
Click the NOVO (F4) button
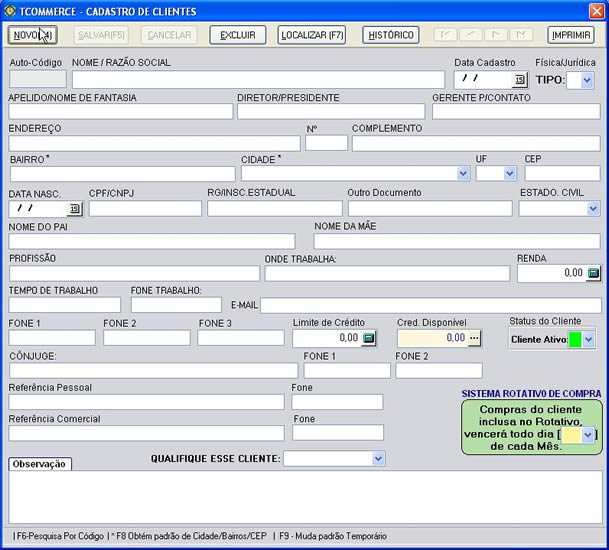[x=33, y=35]
